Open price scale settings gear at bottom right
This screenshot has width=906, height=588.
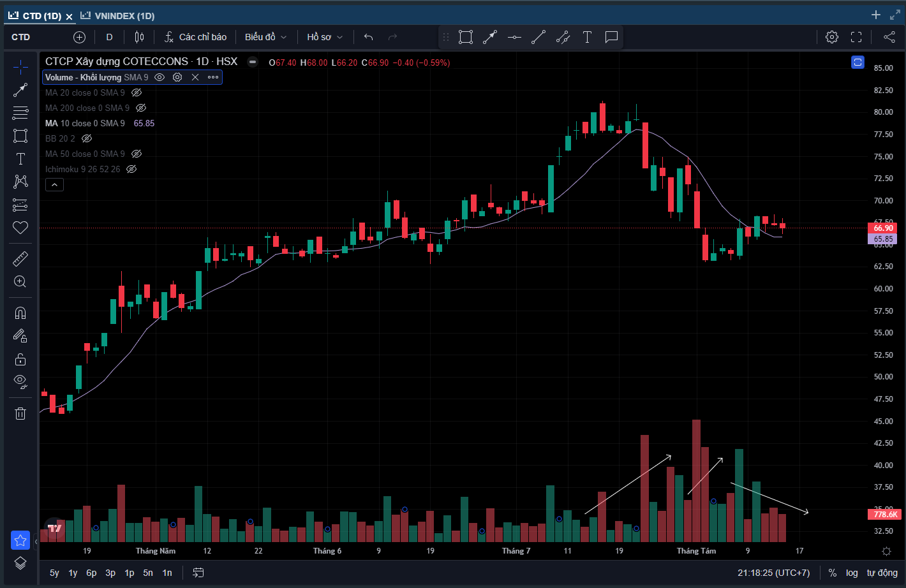[886, 551]
